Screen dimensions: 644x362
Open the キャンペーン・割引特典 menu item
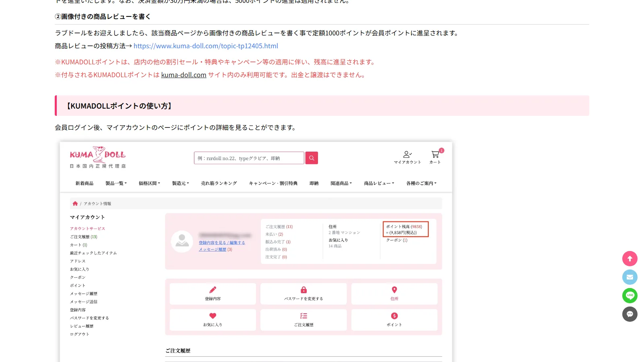click(273, 183)
